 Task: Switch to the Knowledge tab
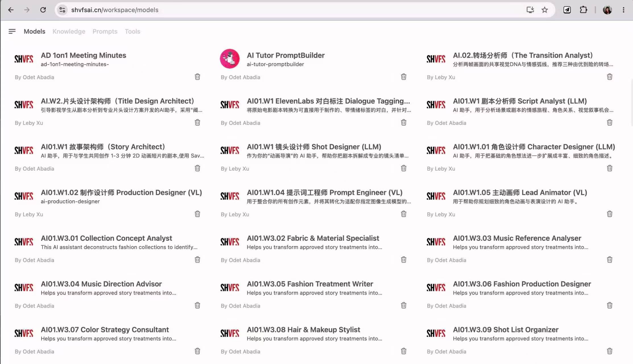(x=69, y=31)
